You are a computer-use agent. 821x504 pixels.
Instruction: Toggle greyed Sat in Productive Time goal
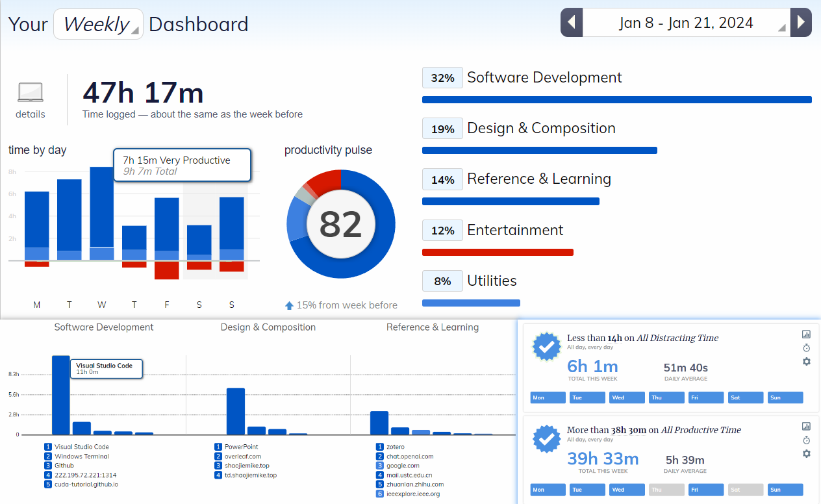[746, 490]
